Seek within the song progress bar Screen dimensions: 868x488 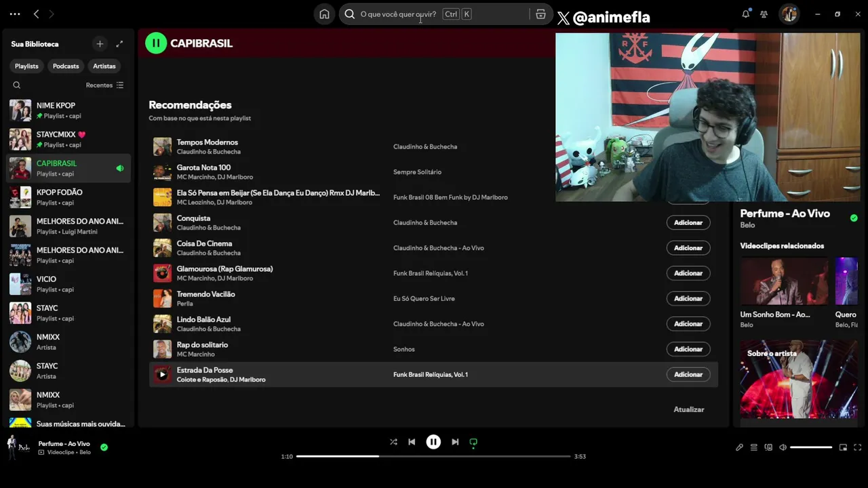click(x=433, y=456)
